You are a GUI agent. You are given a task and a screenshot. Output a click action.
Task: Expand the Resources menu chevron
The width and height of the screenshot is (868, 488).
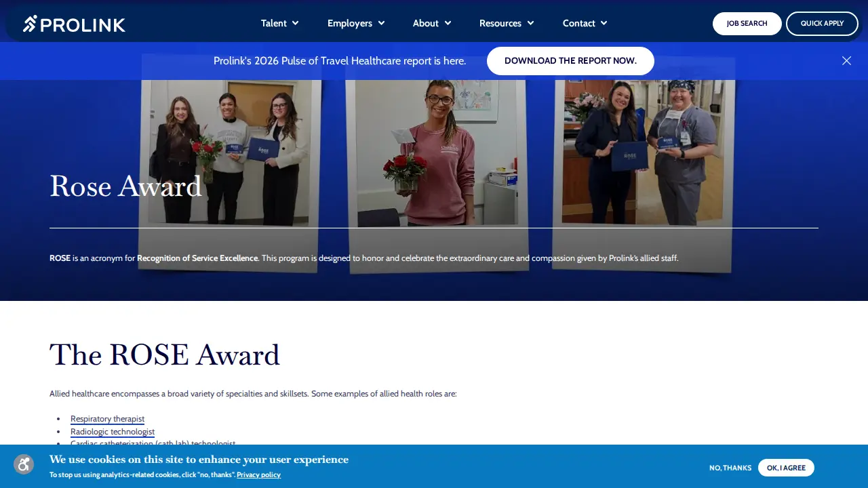[530, 23]
